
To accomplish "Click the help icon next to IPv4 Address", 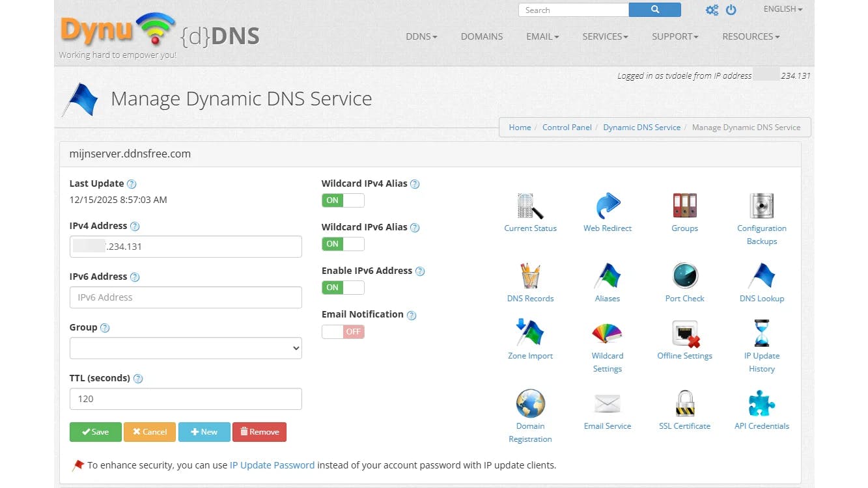I will [135, 226].
